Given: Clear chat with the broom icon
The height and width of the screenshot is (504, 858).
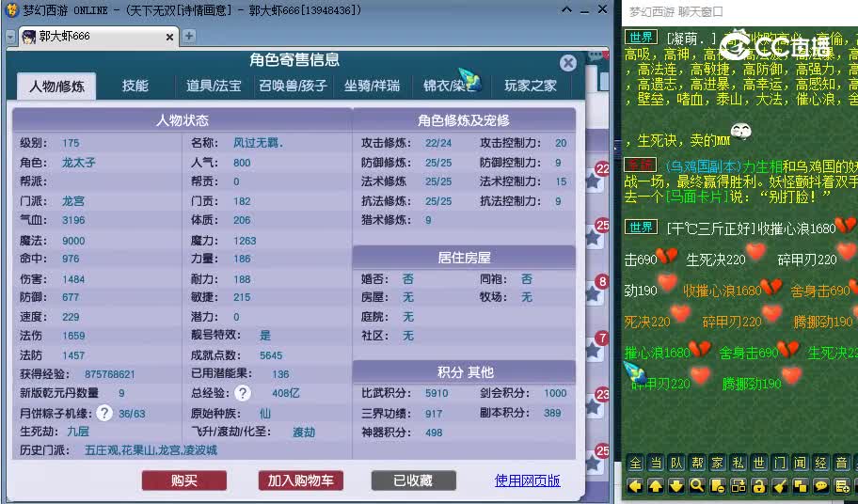Looking at the screenshot, I should (780, 485).
